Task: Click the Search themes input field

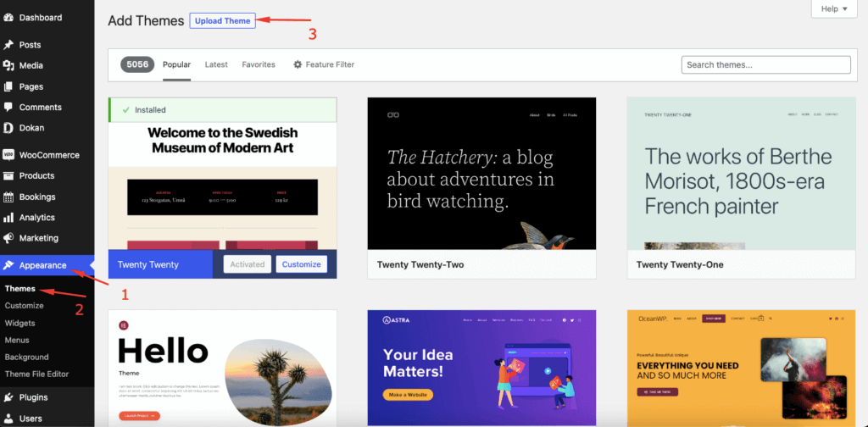Action: click(x=766, y=64)
